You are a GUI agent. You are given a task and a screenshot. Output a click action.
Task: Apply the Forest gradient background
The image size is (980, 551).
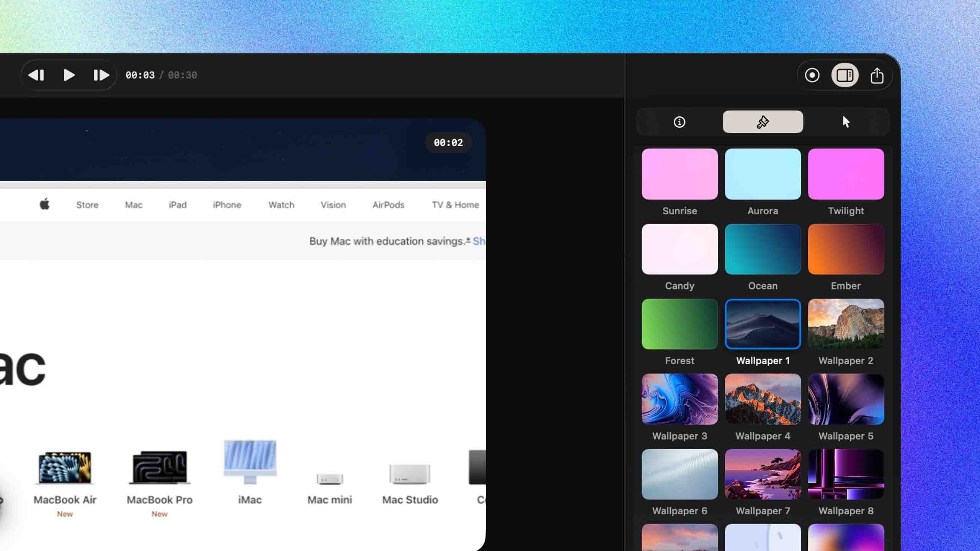[679, 324]
